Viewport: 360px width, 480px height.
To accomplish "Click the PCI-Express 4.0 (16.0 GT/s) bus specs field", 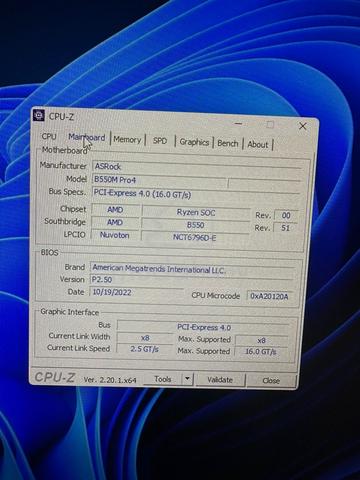I will coord(196,194).
